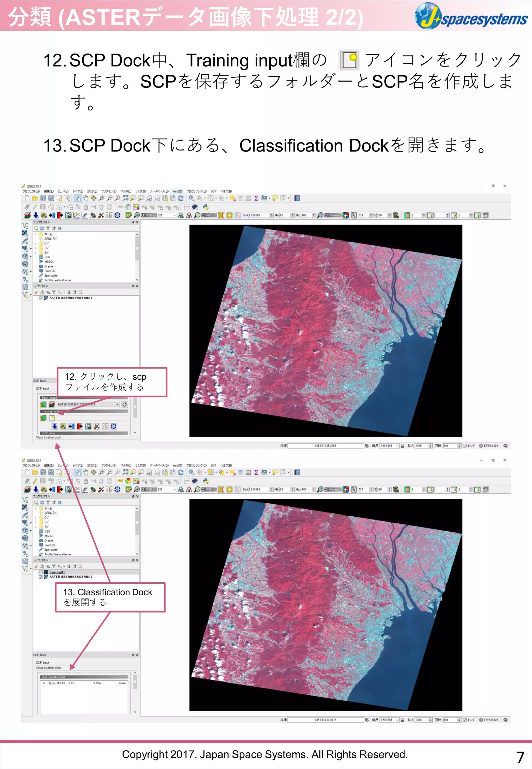The height and width of the screenshot is (769, 532).
Task: Click the SCP orange plus ROI icon in upper window
Action: [229, 215]
